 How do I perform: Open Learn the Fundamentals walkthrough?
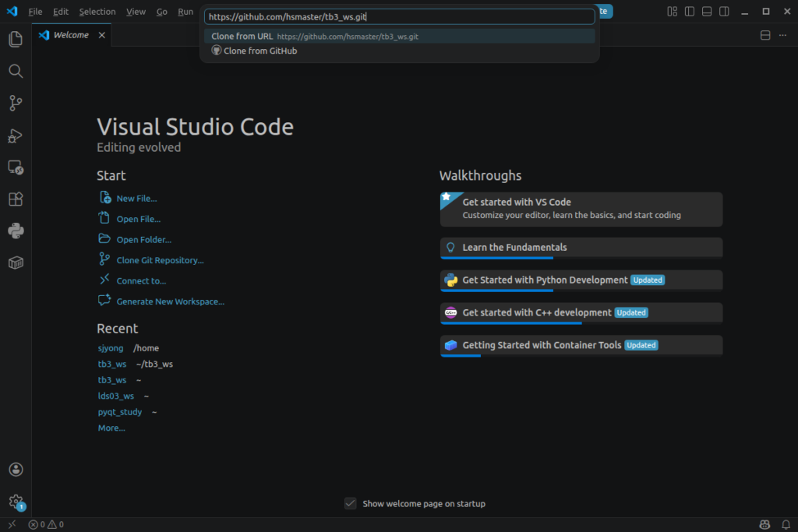point(581,248)
